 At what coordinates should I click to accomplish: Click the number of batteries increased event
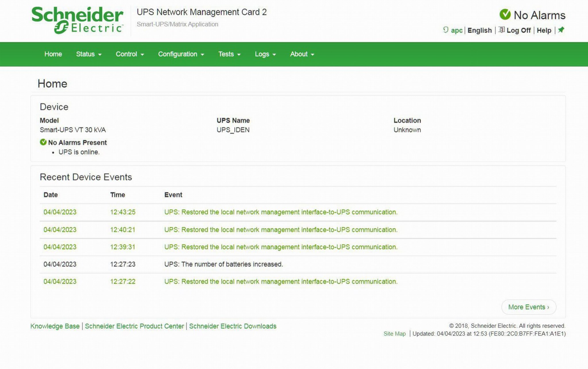(x=224, y=264)
